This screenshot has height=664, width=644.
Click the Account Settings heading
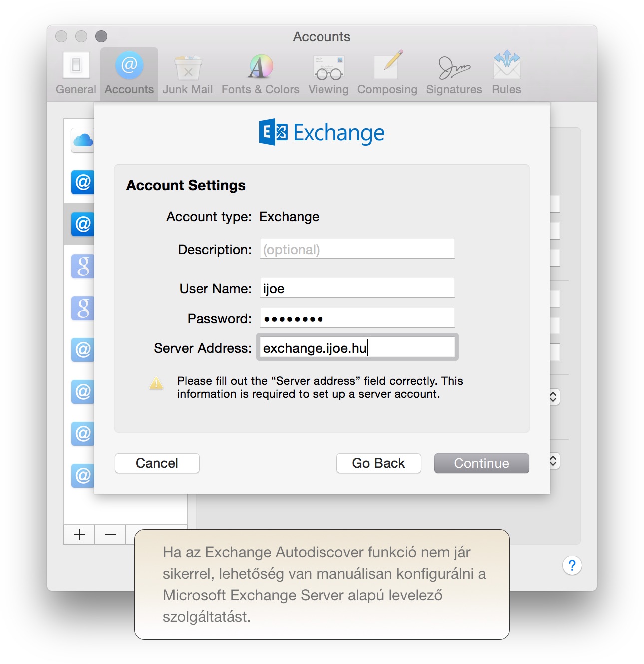click(186, 185)
